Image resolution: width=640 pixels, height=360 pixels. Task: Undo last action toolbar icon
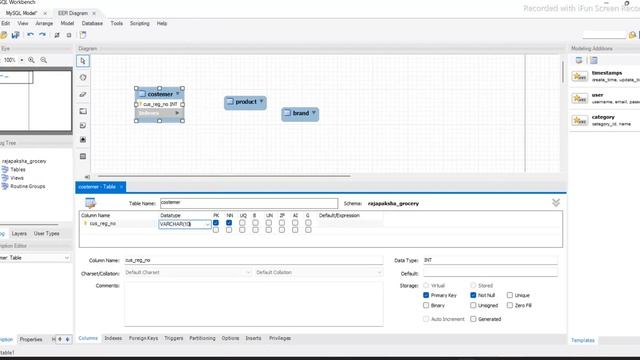(30, 35)
